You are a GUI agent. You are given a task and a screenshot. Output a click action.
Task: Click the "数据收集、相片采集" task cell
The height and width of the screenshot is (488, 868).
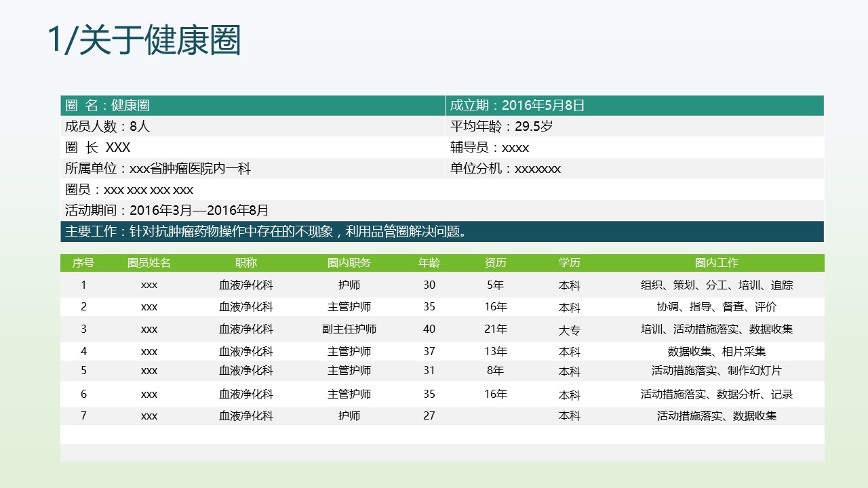point(717,352)
